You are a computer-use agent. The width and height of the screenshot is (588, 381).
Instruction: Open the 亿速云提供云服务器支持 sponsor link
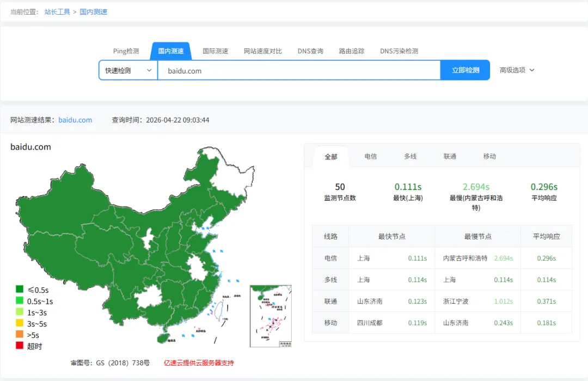[199, 363]
